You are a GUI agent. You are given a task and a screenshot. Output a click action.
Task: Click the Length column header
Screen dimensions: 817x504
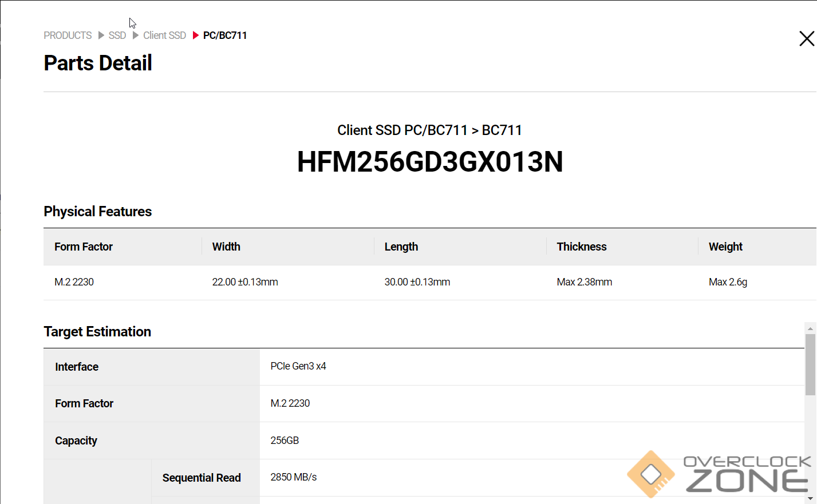pos(401,247)
